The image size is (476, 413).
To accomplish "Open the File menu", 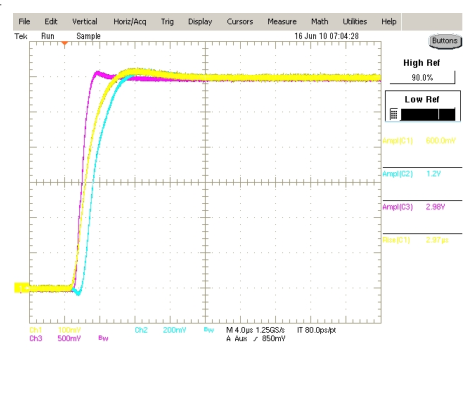I will click(x=24, y=22).
